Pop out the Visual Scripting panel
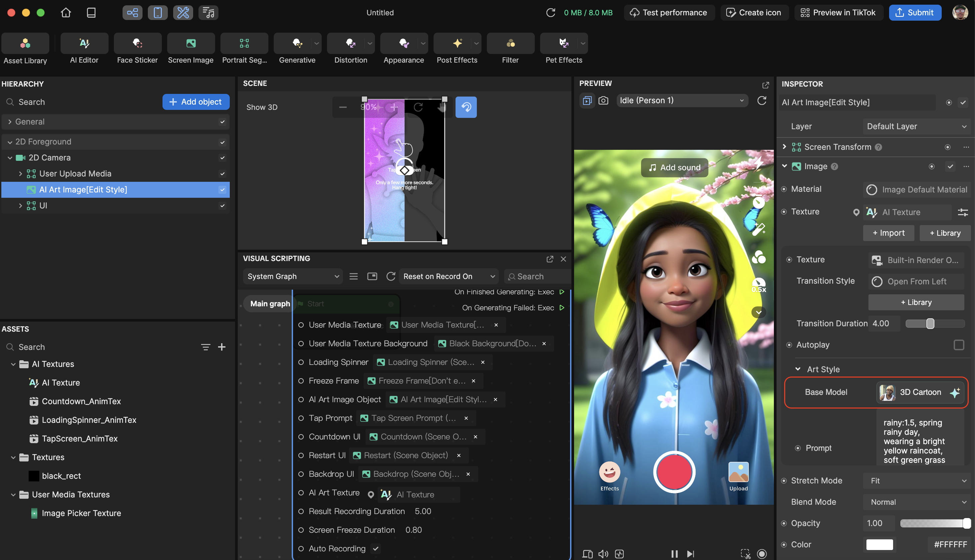This screenshot has width=975, height=560. pos(550,259)
